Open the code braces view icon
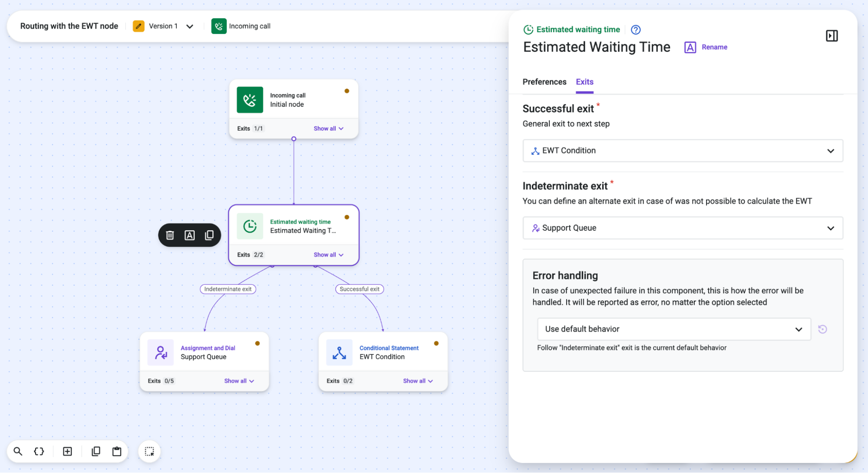 coord(39,451)
